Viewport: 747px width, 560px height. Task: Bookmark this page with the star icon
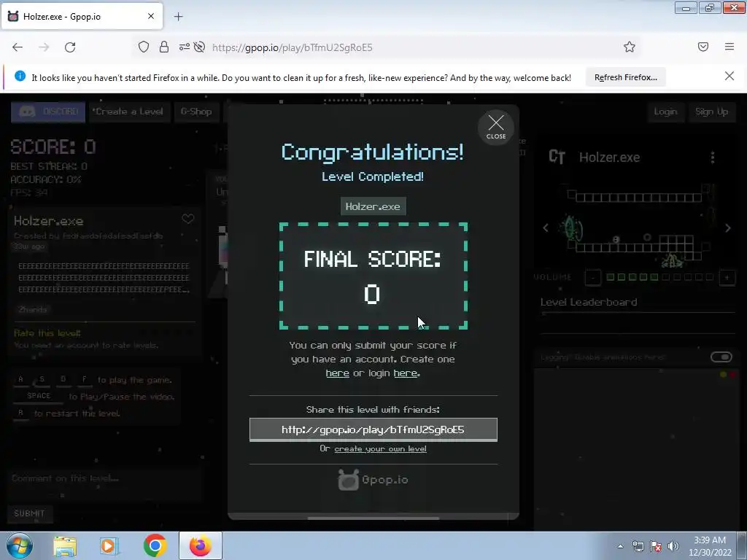(x=630, y=47)
